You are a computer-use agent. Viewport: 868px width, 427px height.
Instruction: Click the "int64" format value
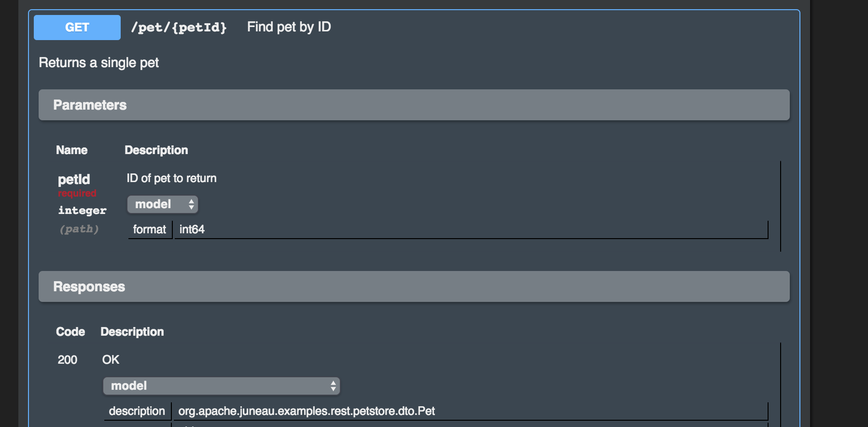192,229
